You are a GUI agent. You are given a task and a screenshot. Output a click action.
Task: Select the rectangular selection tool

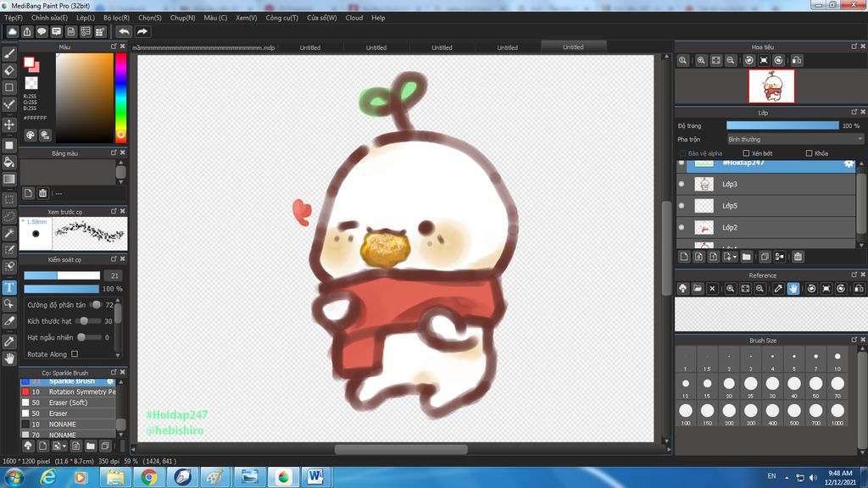click(8, 200)
